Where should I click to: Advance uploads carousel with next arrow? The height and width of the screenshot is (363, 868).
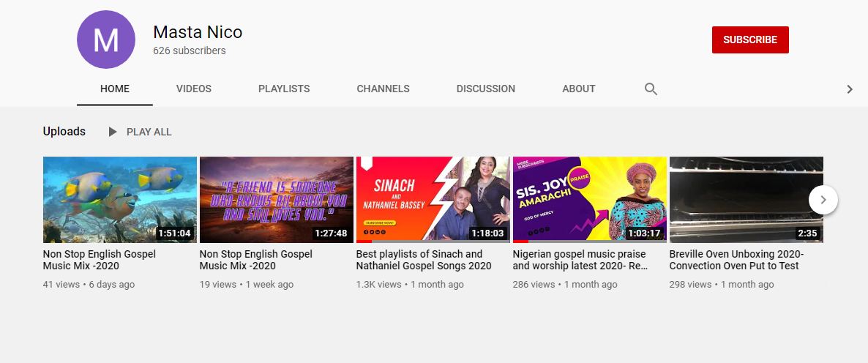[823, 200]
